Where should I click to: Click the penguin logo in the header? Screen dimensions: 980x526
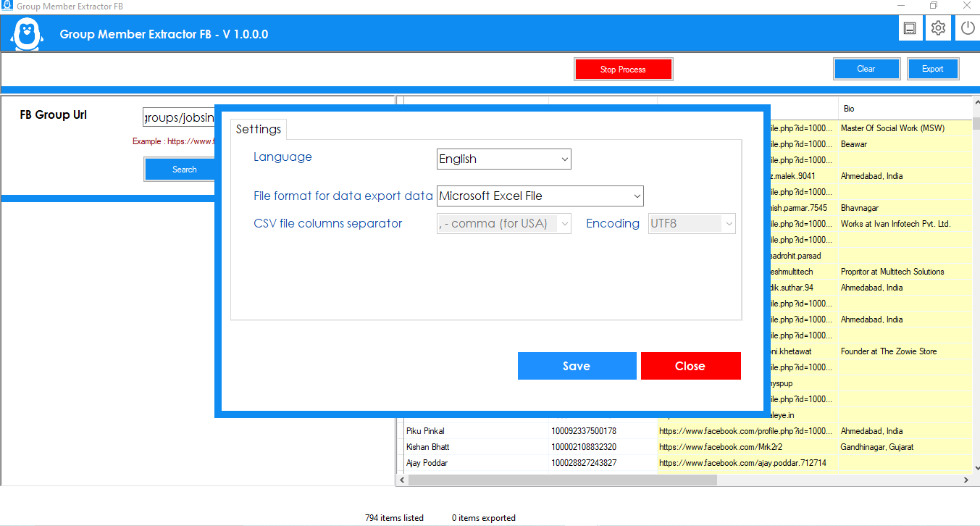point(27,33)
